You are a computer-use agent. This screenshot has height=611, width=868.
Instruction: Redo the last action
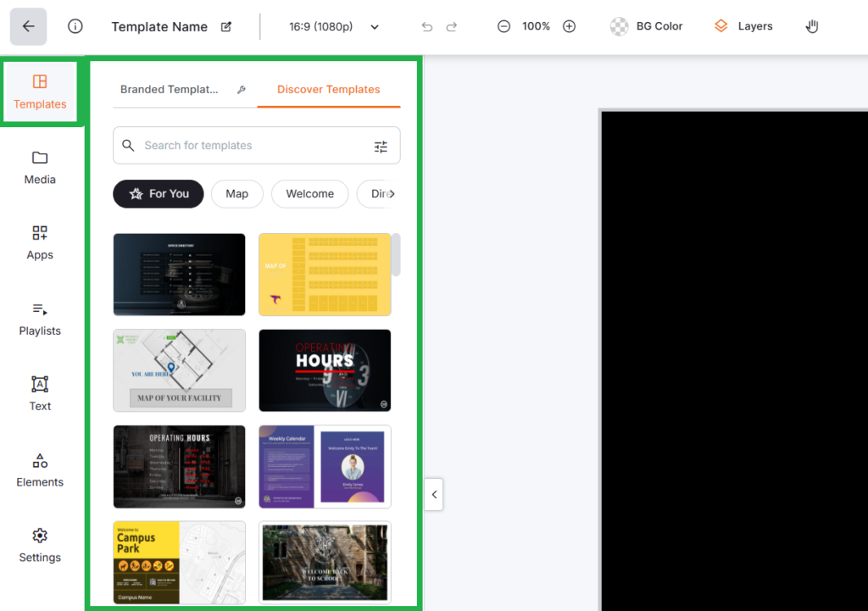point(452,27)
